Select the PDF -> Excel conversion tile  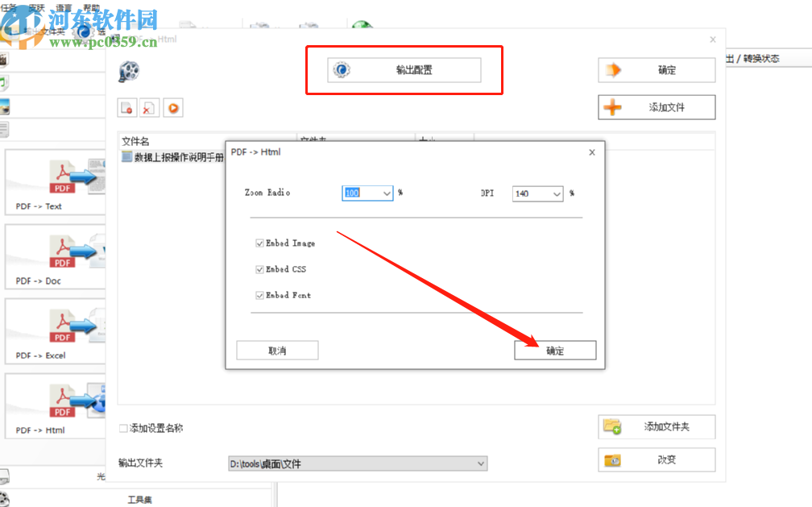point(55,332)
